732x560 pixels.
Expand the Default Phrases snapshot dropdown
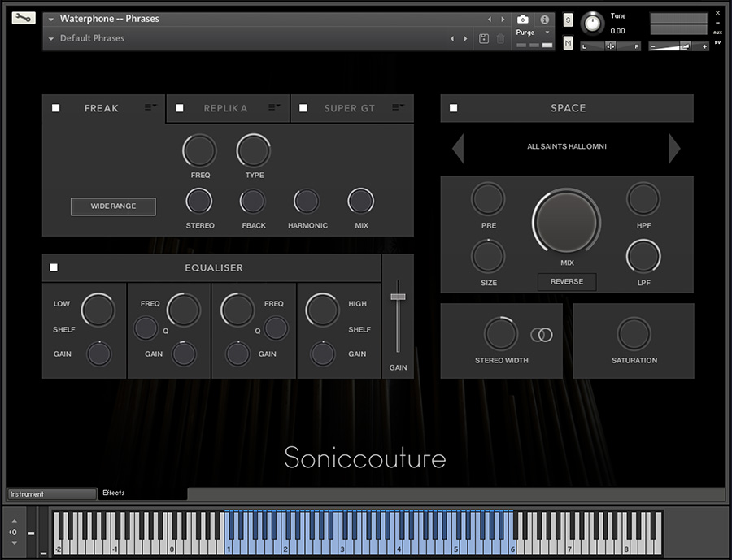point(51,39)
